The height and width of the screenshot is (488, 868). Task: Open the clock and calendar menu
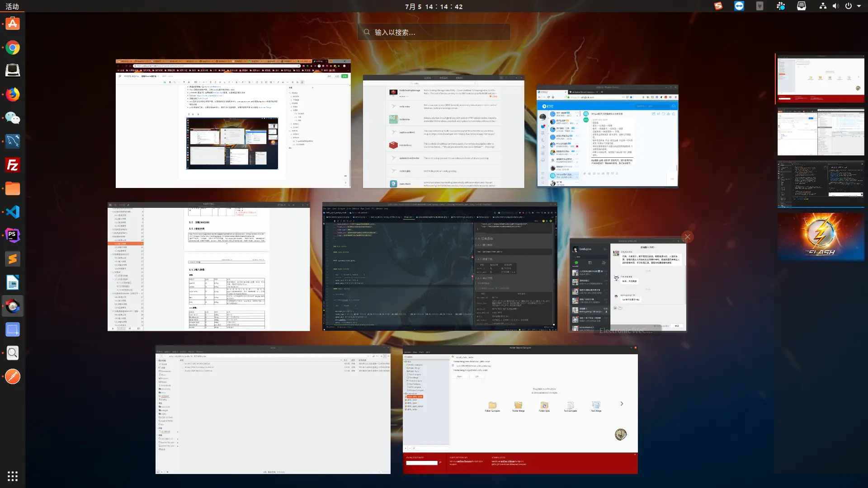[x=434, y=6]
